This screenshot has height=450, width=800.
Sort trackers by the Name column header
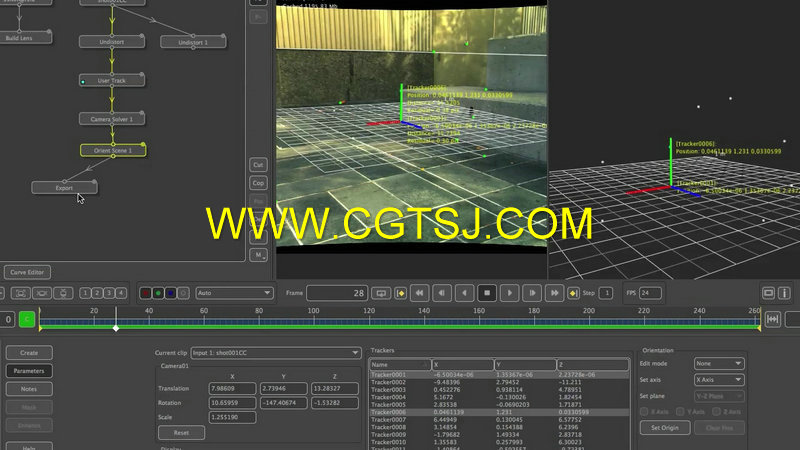(400, 365)
